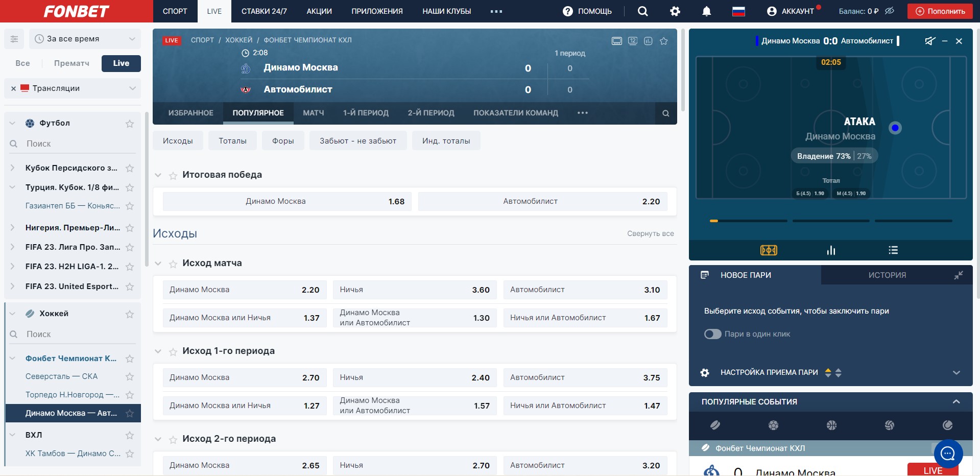
Task: Click the Пополнить deposit button
Action: pyautogui.click(x=940, y=11)
